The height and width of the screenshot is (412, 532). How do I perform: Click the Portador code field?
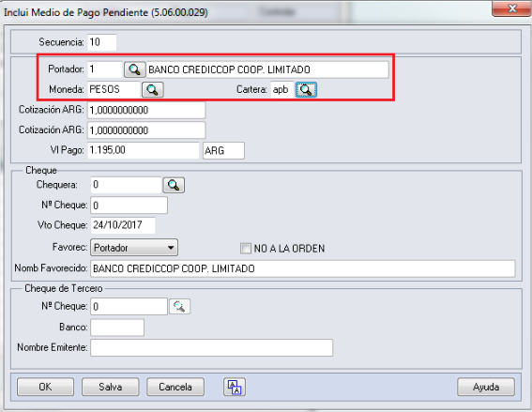coord(105,69)
